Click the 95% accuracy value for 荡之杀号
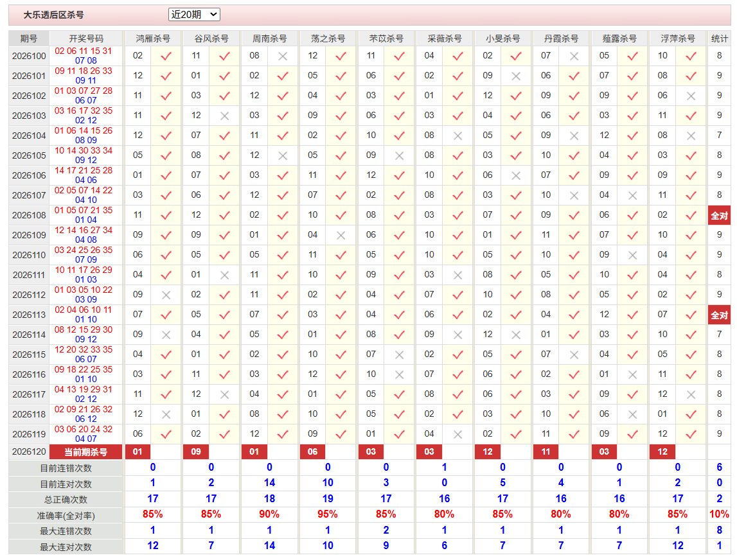 point(328,514)
